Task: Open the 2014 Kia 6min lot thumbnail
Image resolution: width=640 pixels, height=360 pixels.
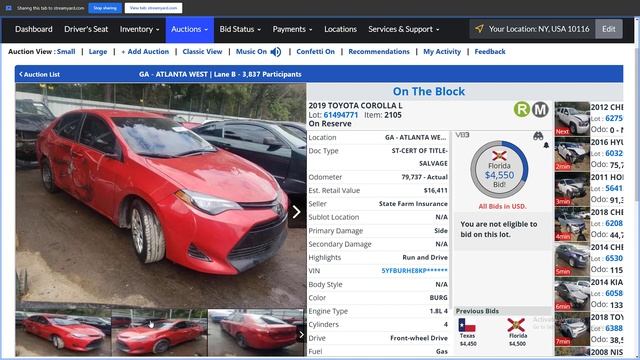Action: click(572, 294)
